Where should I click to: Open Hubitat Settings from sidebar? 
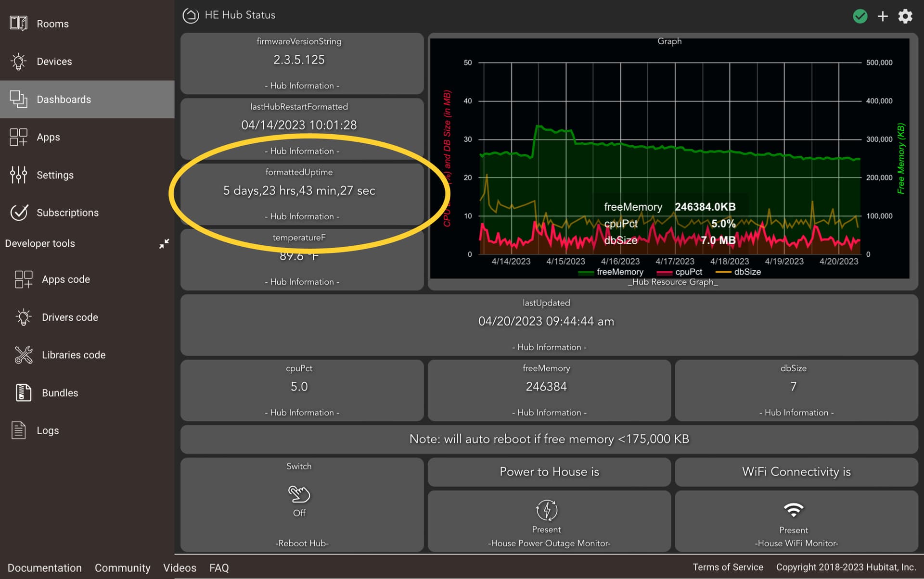click(55, 175)
